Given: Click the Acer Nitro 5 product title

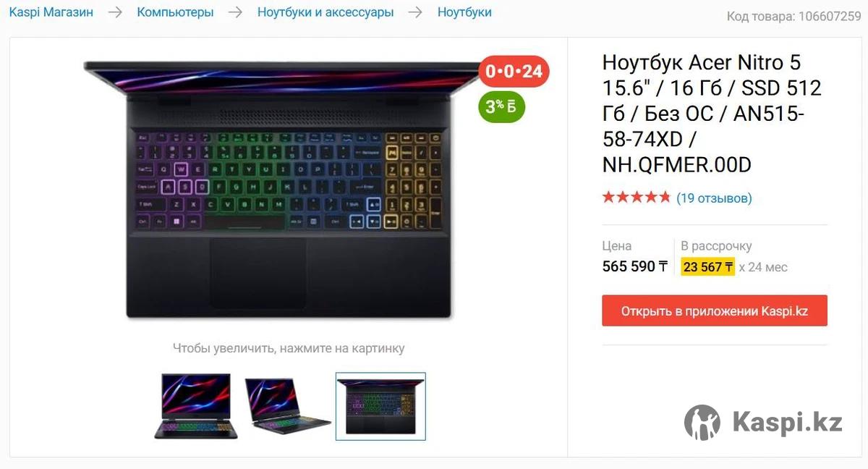Looking at the screenshot, I should tap(712, 114).
